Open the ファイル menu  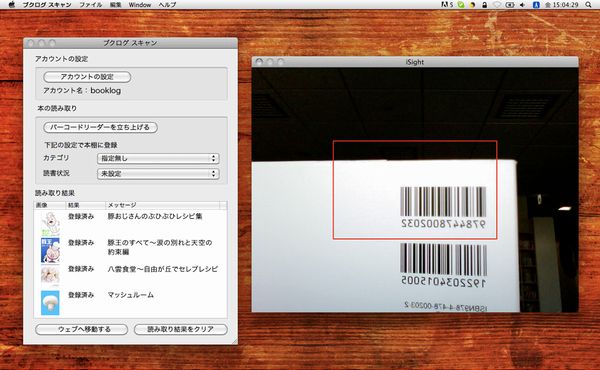(x=91, y=5)
